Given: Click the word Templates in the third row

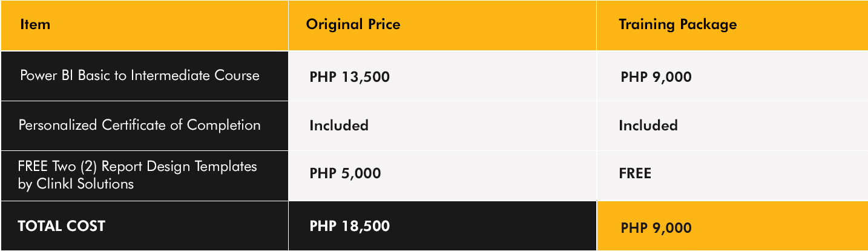Looking at the screenshot, I should [226, 166].
